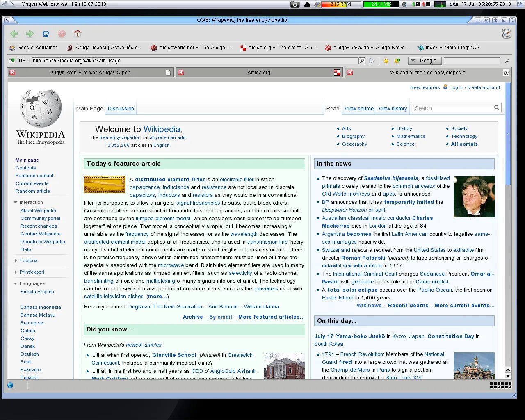Select the Wikipedia, the free encyclopedia tab
This screenshot has width=525, height=420.
click(428, 73)
